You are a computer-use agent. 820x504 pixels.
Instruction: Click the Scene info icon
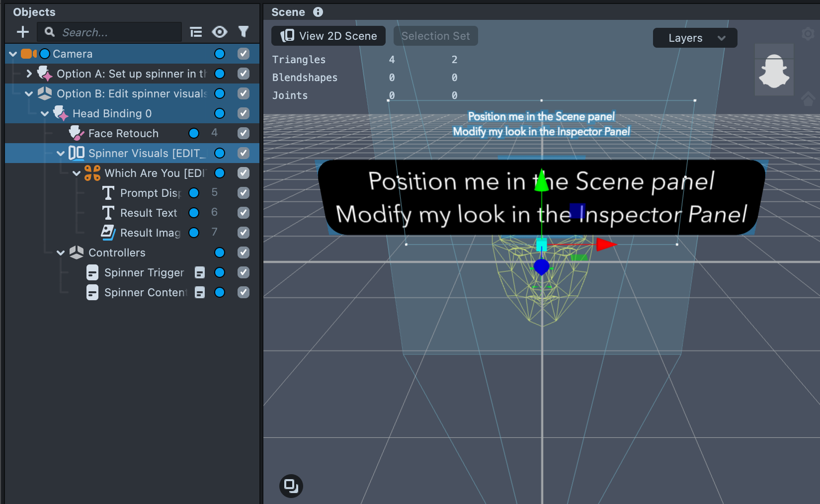[x=318, y=12]
